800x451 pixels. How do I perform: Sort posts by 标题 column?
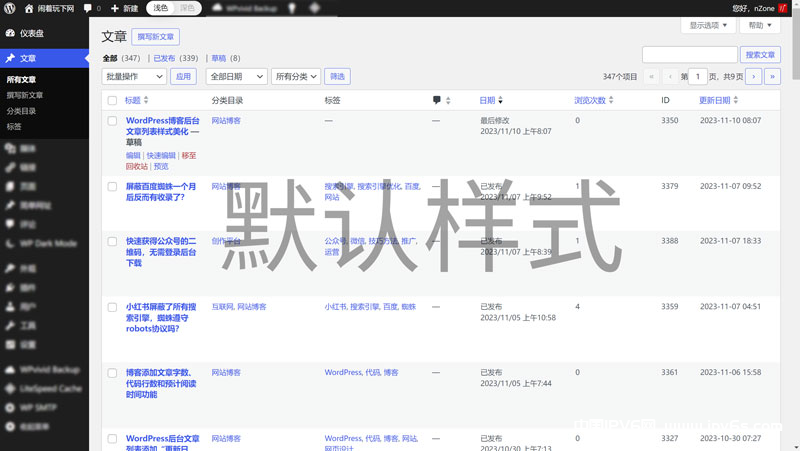coord(136,100)
